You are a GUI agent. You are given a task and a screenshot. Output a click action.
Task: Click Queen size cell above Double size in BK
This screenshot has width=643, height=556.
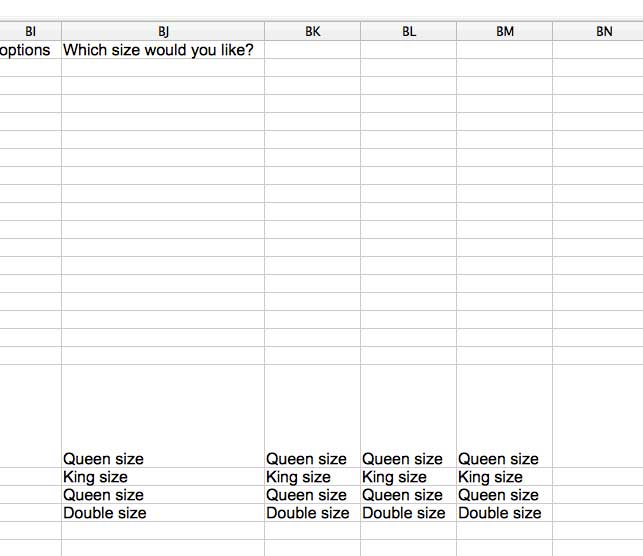(306, 495)
